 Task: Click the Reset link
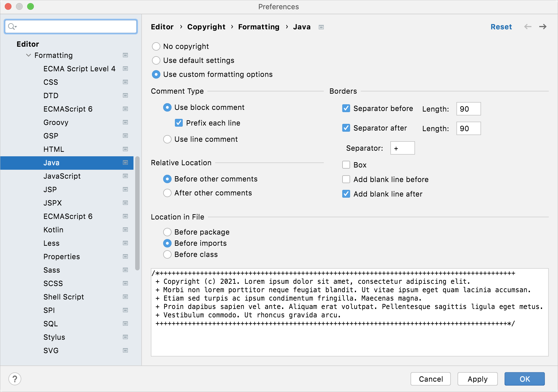click(501, 27)
